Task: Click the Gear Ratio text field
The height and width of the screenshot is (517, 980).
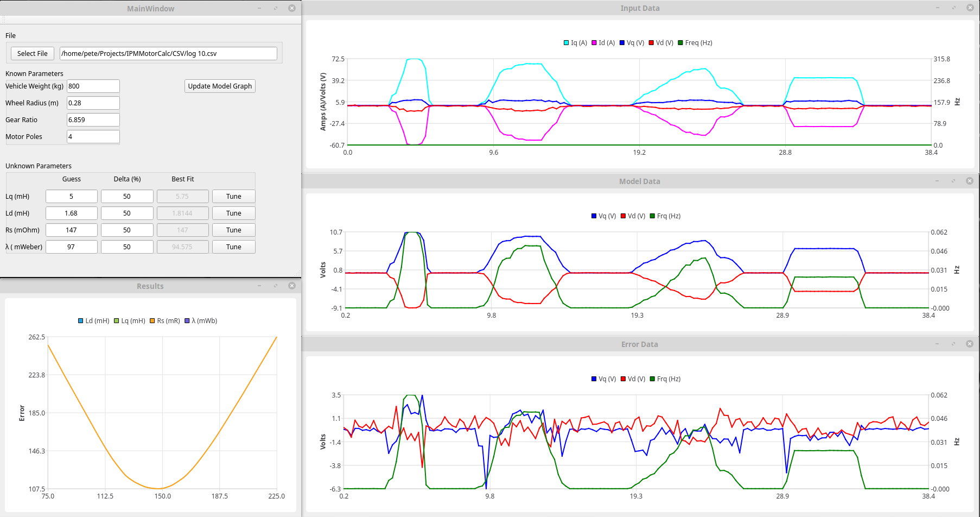Action: point(93,120)
